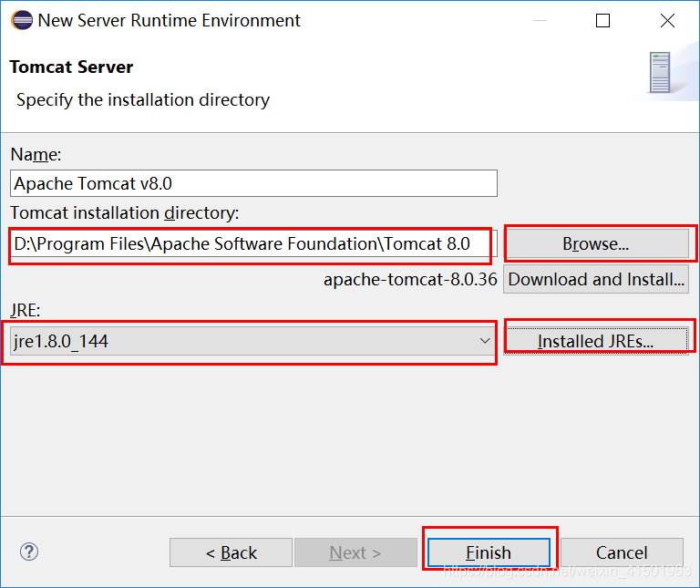This screenshot has width=700, height=588.
Task: Click the Browse... button
Action: (596, 243)
